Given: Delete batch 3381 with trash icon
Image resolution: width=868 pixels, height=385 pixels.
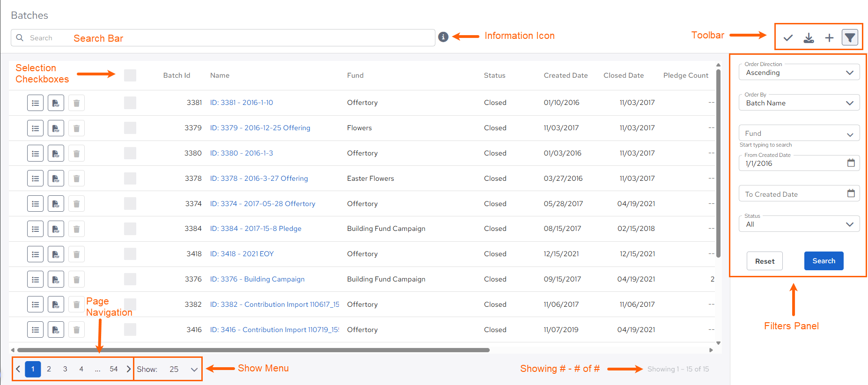Looking at the screenshot, I should point(76,103).
